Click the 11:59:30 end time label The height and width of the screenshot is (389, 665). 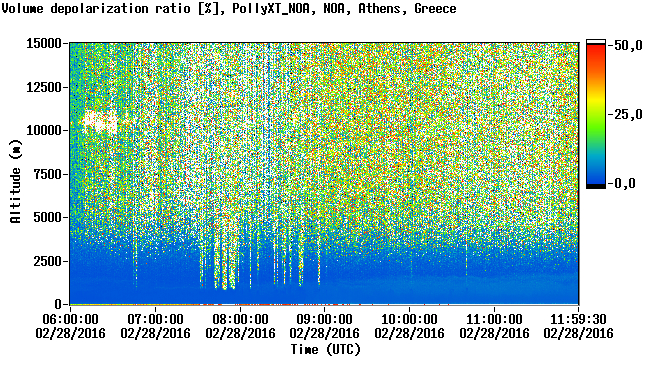pyautogui.click(x=578, y=319)
